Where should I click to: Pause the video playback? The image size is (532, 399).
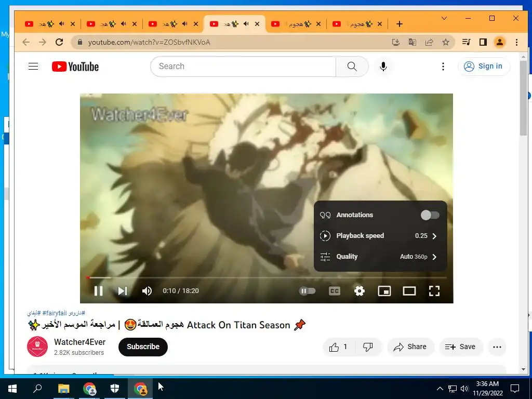98,291
